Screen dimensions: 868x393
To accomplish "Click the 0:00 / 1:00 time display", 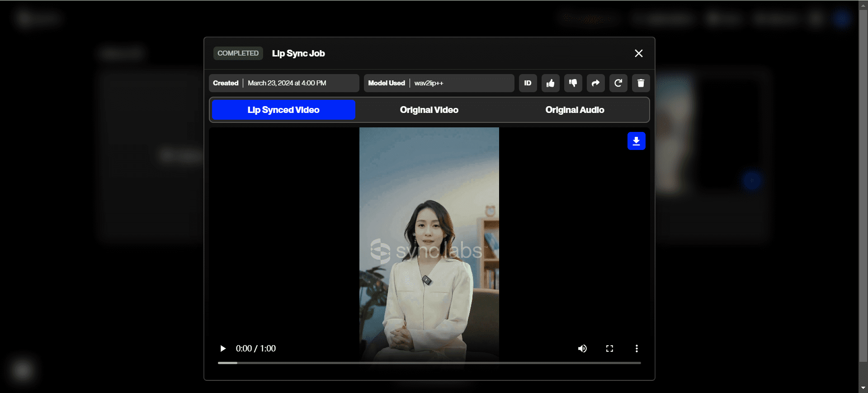I will pyautogui.click(x=255, y=348).
